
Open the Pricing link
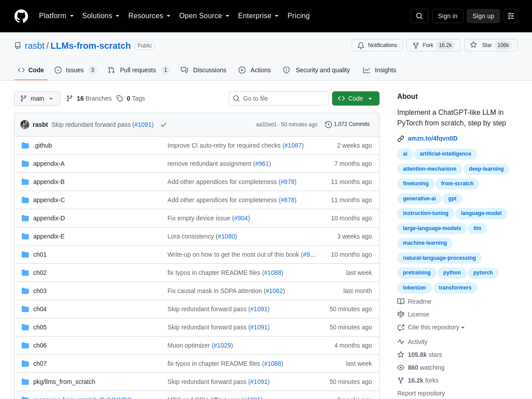click(x=299, y=16)
